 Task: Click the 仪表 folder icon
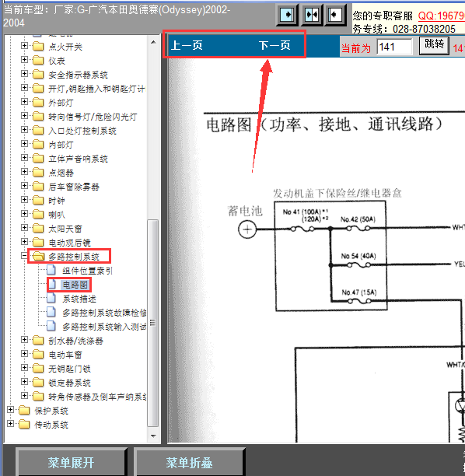point(38,61)
